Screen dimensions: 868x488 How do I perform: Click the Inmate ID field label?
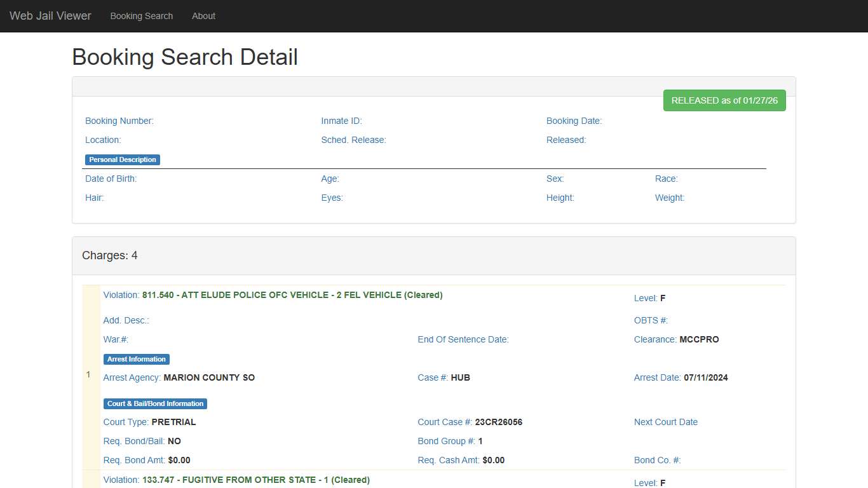[341, 121]
